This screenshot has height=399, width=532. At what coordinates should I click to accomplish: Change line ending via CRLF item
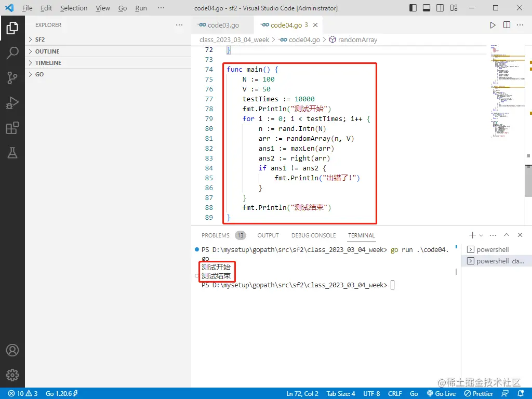(x=395, y=394)
